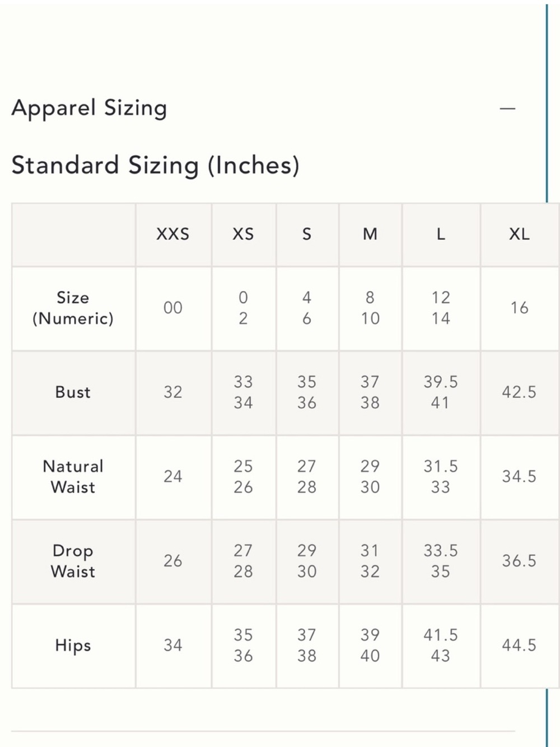
Task: Click the Natural Waist row label
Action: pos(73,477)
